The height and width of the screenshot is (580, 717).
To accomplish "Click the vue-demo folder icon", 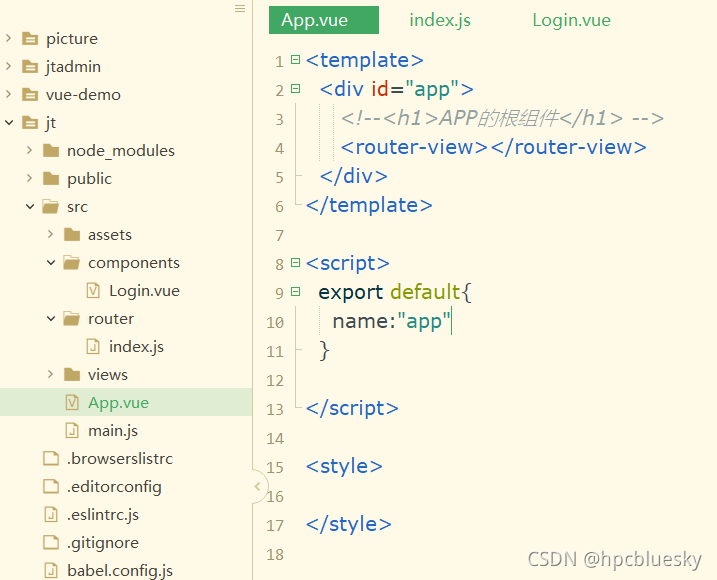I will tap(30, 95).
